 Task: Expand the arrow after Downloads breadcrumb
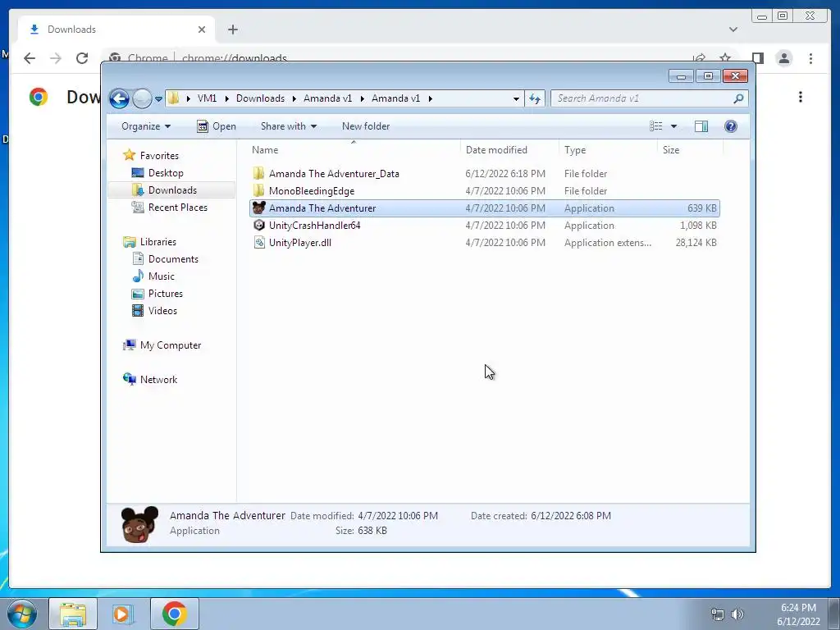click(x=294, y=98)
